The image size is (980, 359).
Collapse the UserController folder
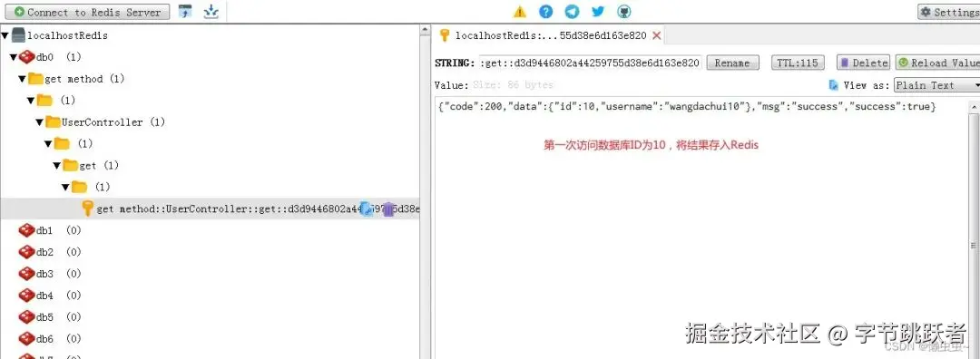click(x=40, y=122)
